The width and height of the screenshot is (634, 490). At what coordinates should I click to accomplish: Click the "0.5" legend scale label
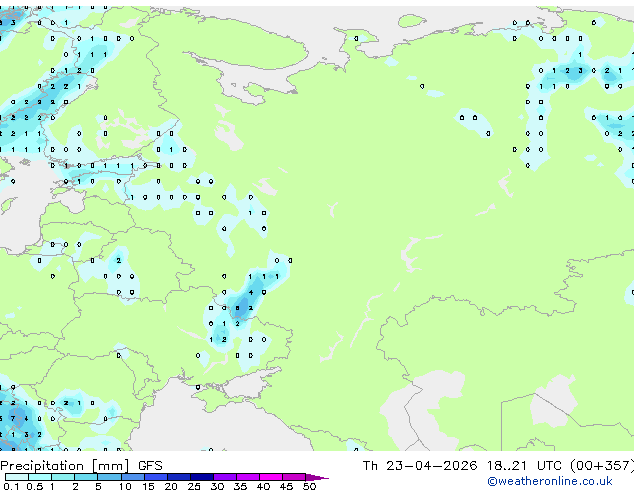(35, 486)
